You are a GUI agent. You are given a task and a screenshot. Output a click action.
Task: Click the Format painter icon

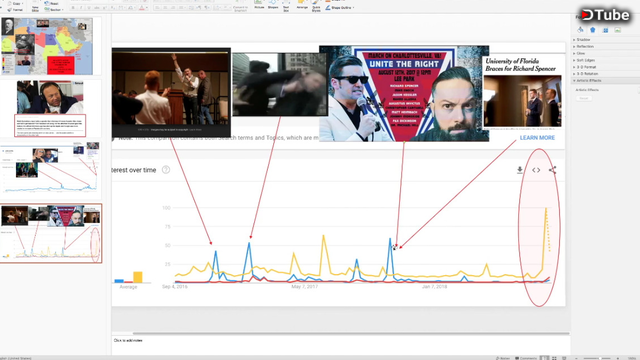click(x=15, y=9)
